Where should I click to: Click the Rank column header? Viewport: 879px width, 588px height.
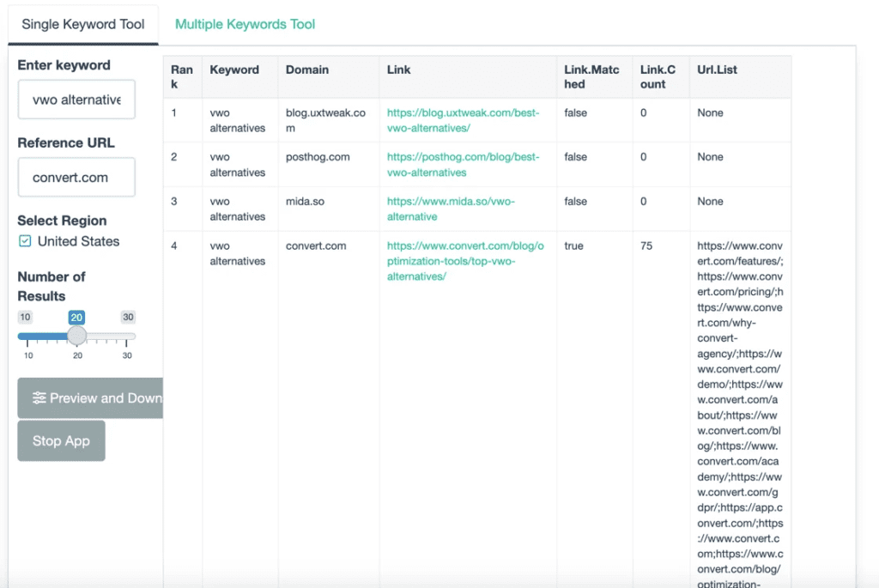tap(182, 76)
